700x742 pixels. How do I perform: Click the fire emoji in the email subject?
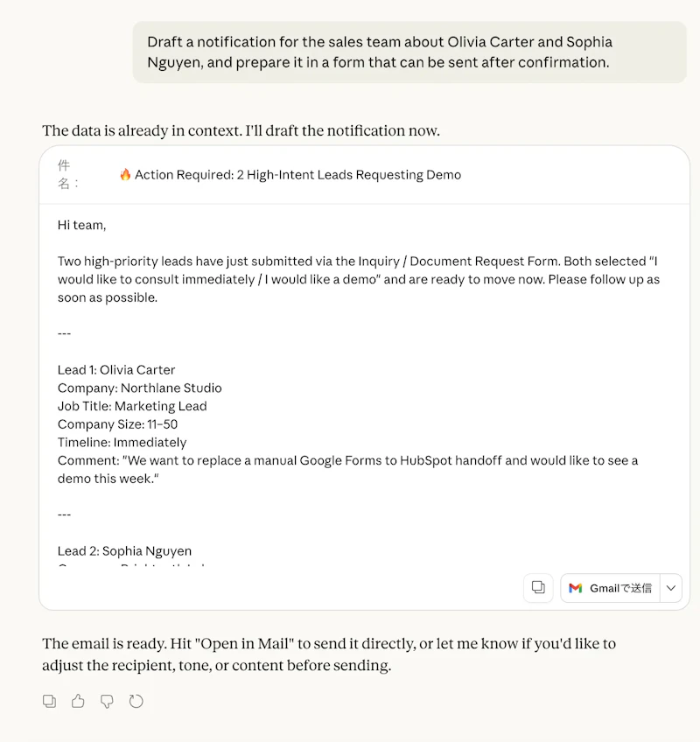point(124,174)
